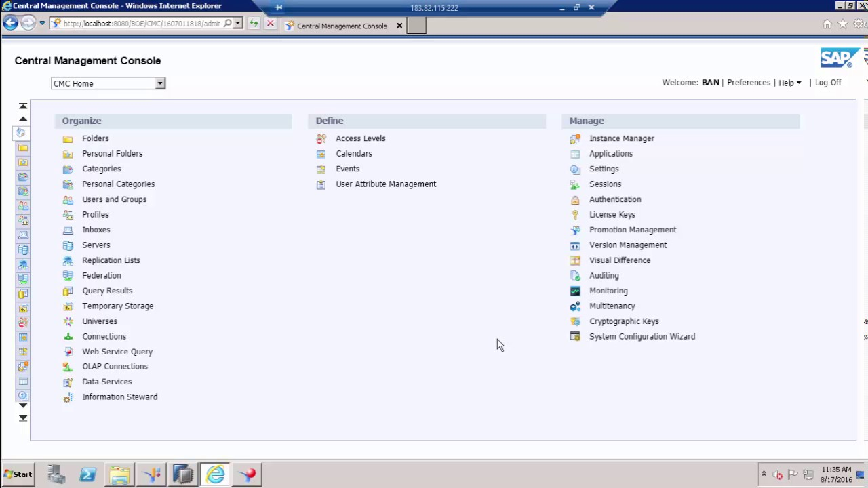Image resolution: width=868 pixels, height=488 pixels.
Task: Open the Windows Start menu
Action: pos(18,474)
